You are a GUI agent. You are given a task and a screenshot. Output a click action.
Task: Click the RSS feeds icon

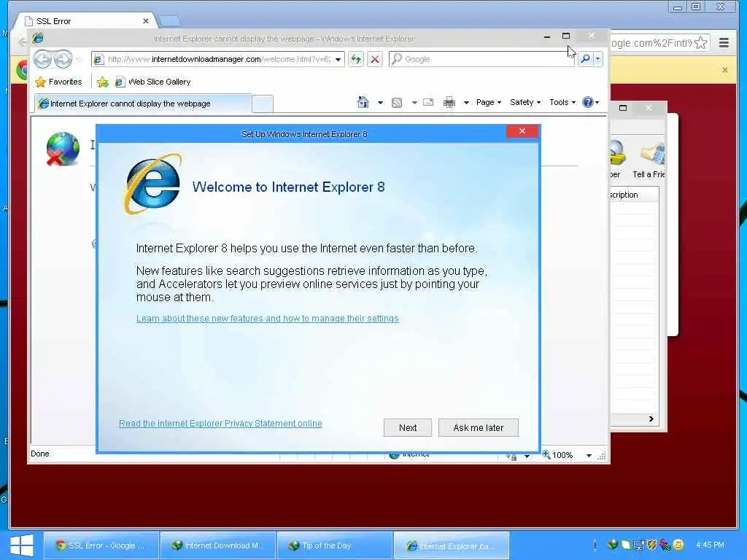point(396,102)
